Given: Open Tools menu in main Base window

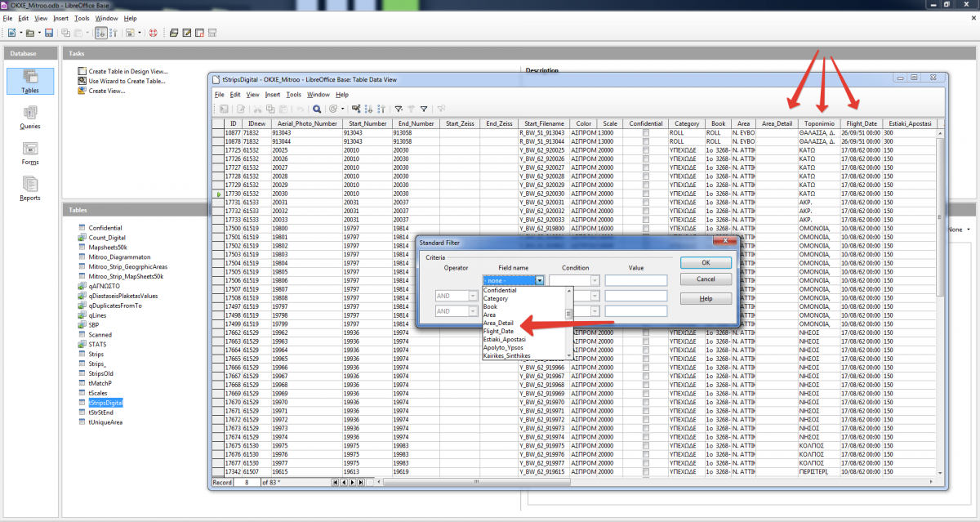Looking at the screenshot, I should coord(82,18).
